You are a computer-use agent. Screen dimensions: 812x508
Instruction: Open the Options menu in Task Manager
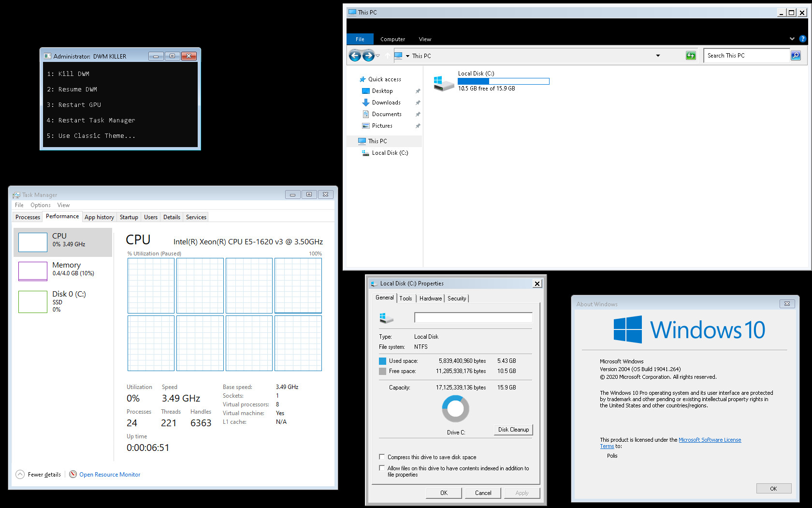(x=41, y=205)
